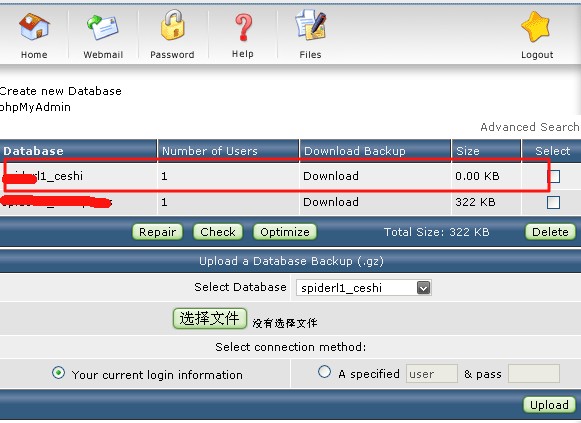581x423 pixels.
Task: Expand the Select Database dropdown arrow
Action: (424, 287)
